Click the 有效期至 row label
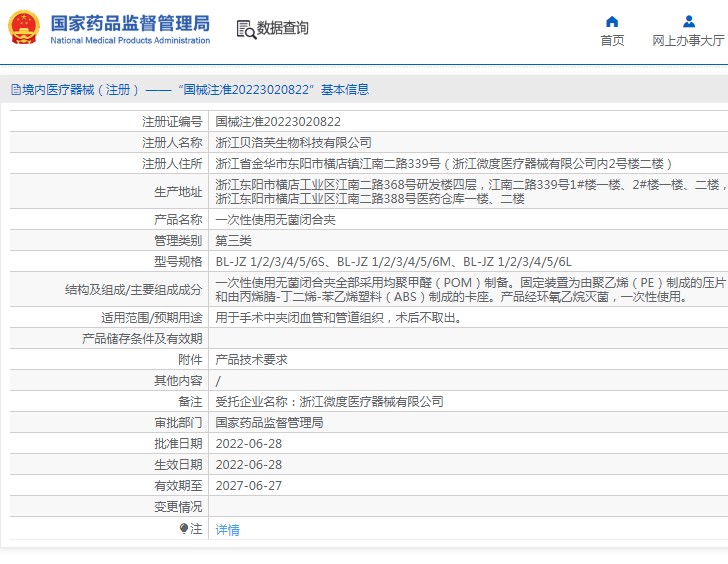This screenshot has width=728, height=564. click(x=178, y=486)
